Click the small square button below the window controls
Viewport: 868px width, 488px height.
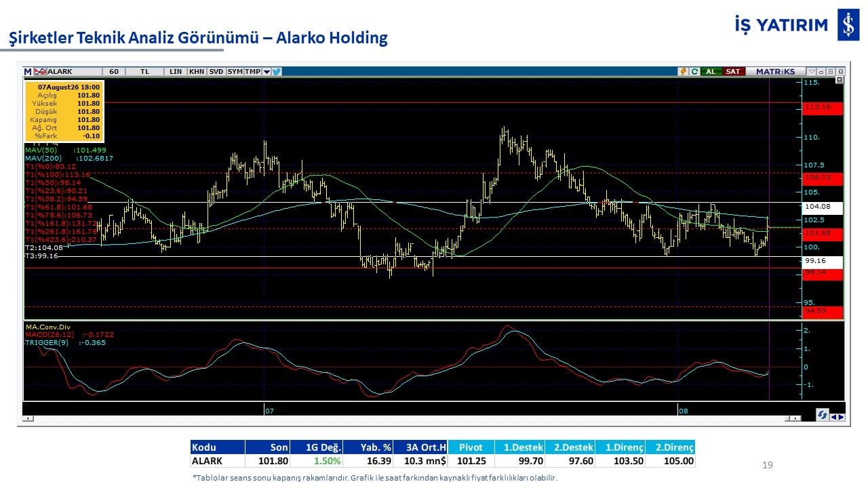(840, 80)
